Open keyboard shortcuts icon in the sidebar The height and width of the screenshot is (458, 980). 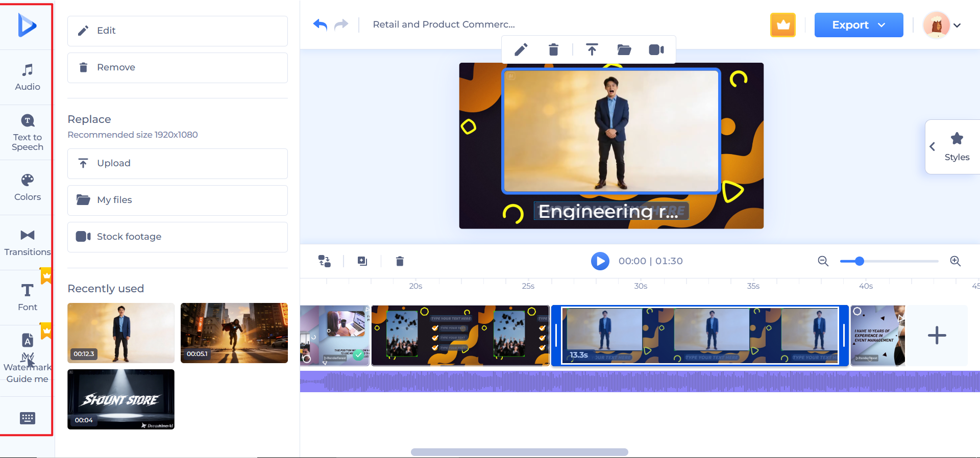click(x=28, y=418)
